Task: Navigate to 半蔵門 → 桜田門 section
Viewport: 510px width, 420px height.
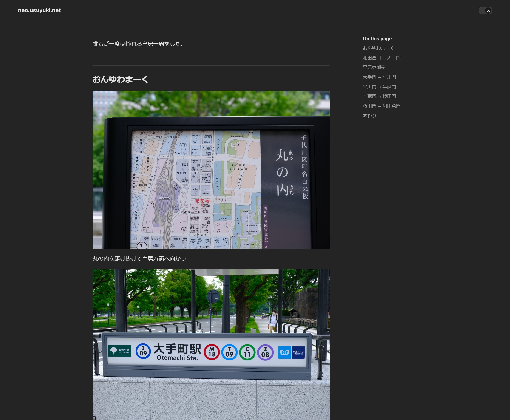Action: pos(379,96)
